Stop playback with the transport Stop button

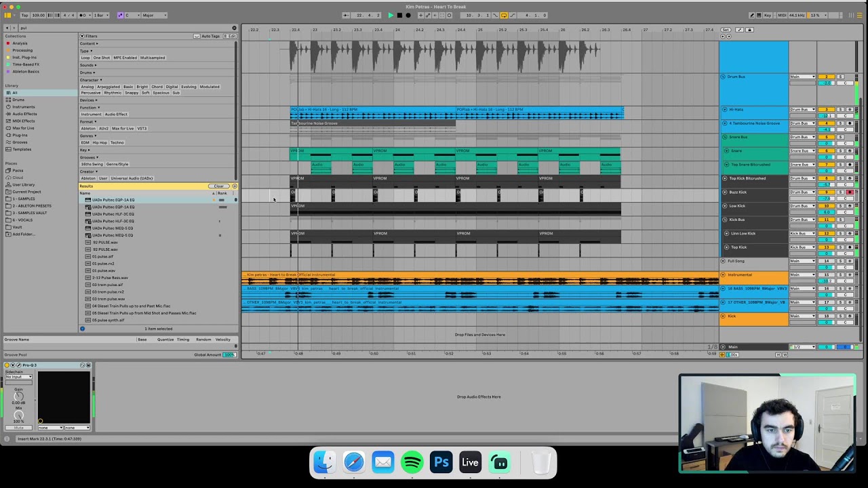pyautogui.click(x=399, y=15)
